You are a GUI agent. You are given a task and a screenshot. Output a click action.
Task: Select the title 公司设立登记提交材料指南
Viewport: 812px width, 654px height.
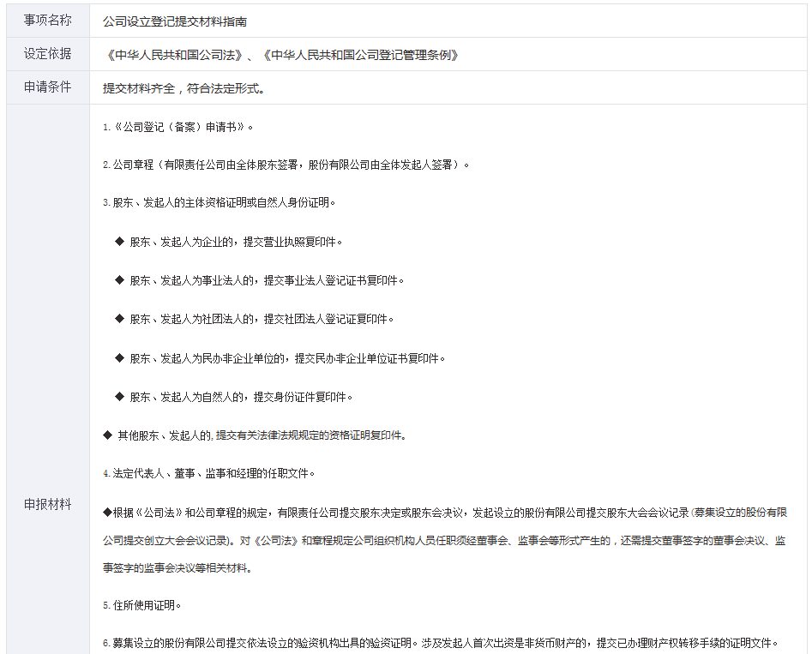coord(175,21)
